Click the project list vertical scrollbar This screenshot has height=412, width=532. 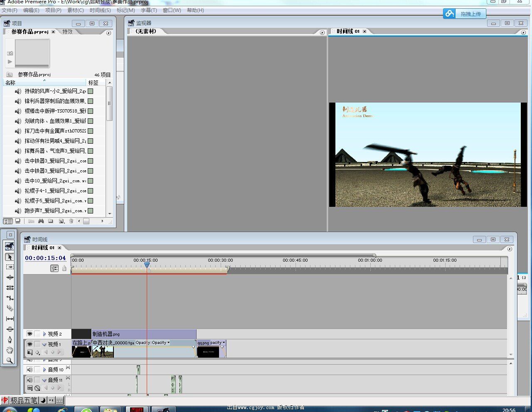(x=110, y=104)
